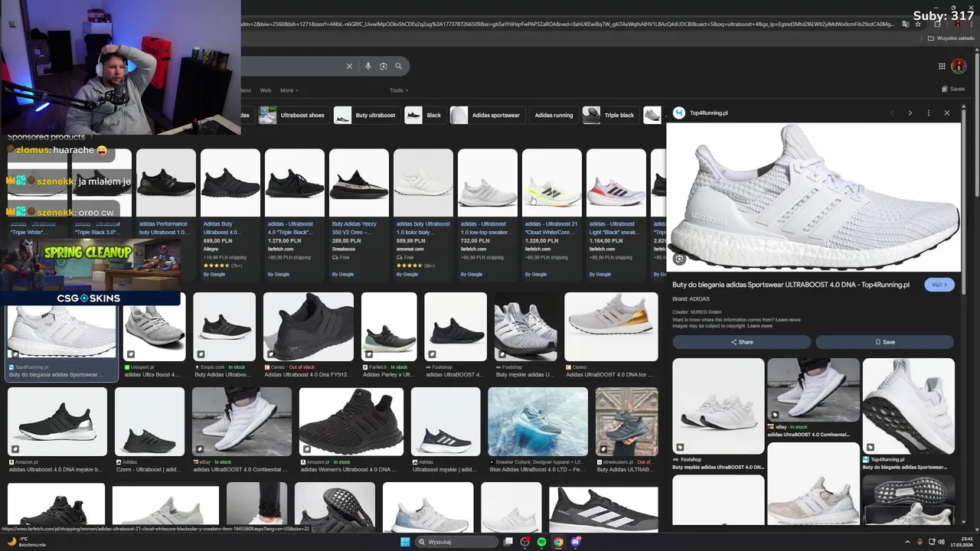Open Spotify from taskbar

click(541, 542)
